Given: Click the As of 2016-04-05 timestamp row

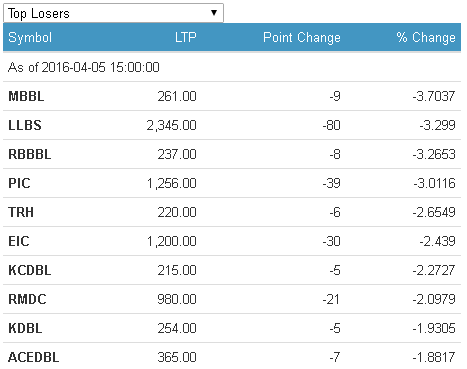Looking at the screenshot, I should 232,67.
